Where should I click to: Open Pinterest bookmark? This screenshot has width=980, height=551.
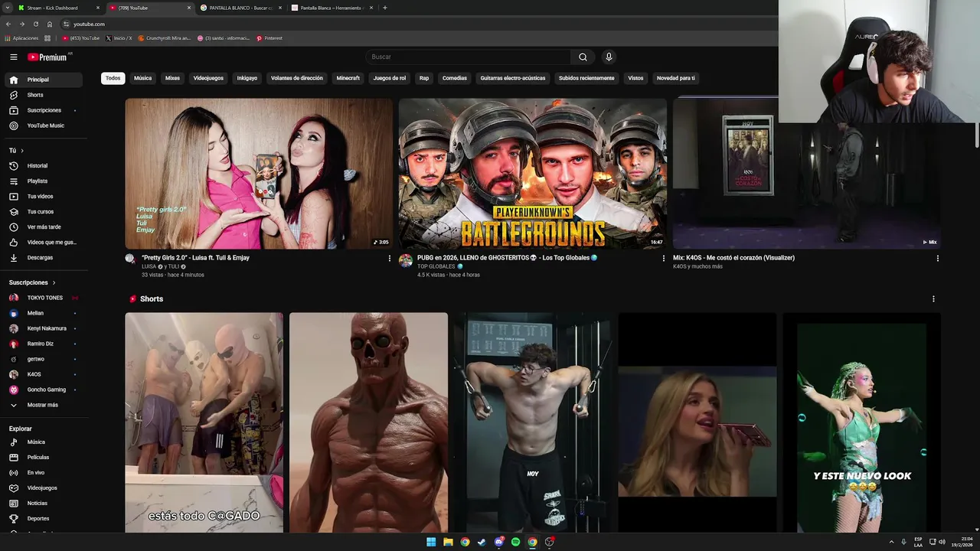(269, 37)
